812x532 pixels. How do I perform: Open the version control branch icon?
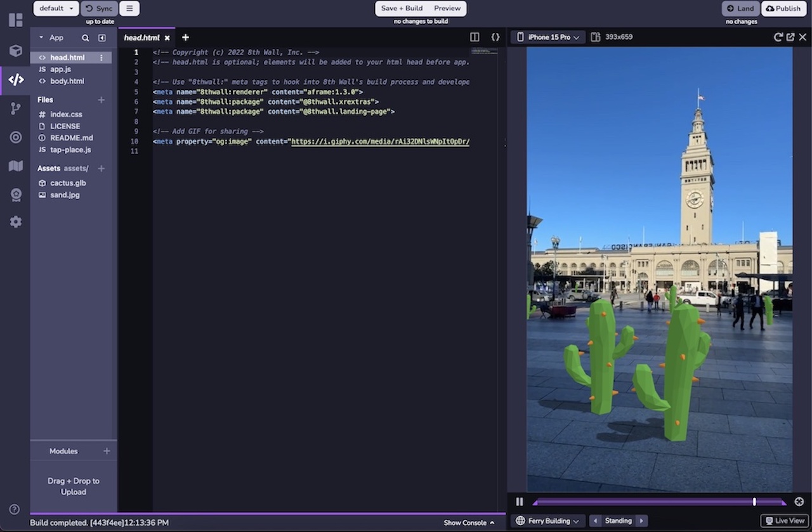tap(16, 108)
